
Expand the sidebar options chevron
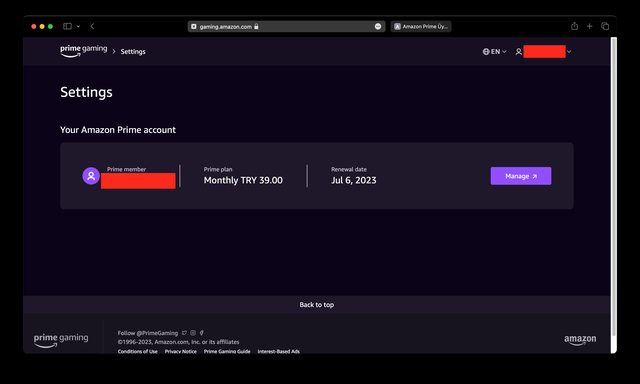click(78, 26)
